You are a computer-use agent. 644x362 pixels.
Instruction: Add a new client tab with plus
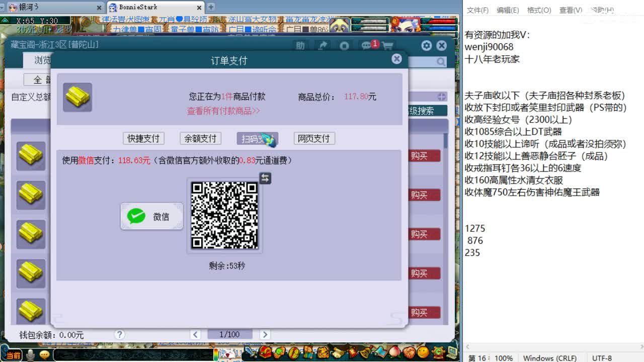click(x=211, y=7)
